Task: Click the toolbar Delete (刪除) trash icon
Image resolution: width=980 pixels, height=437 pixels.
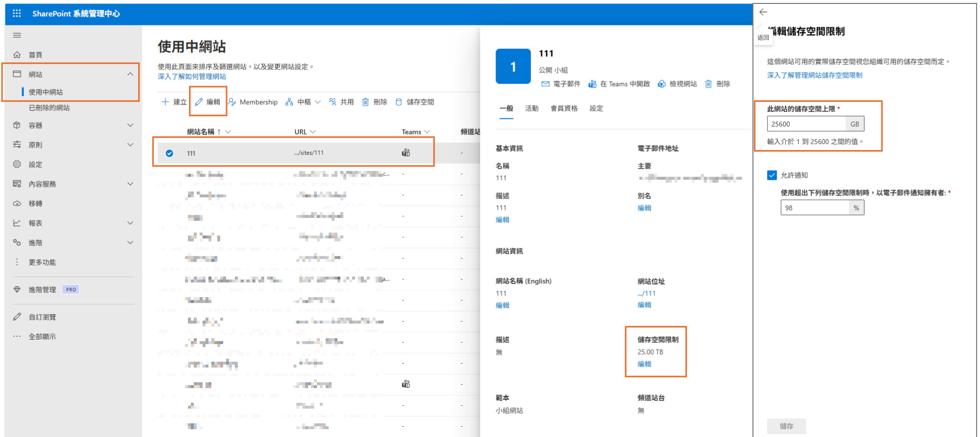Action: [365, 102]
